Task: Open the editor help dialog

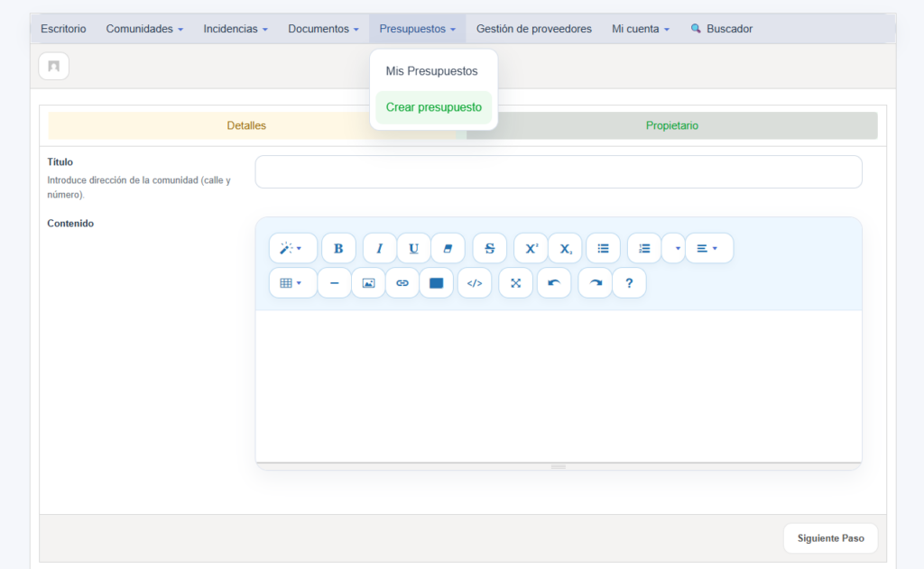Action: [629, 283]
